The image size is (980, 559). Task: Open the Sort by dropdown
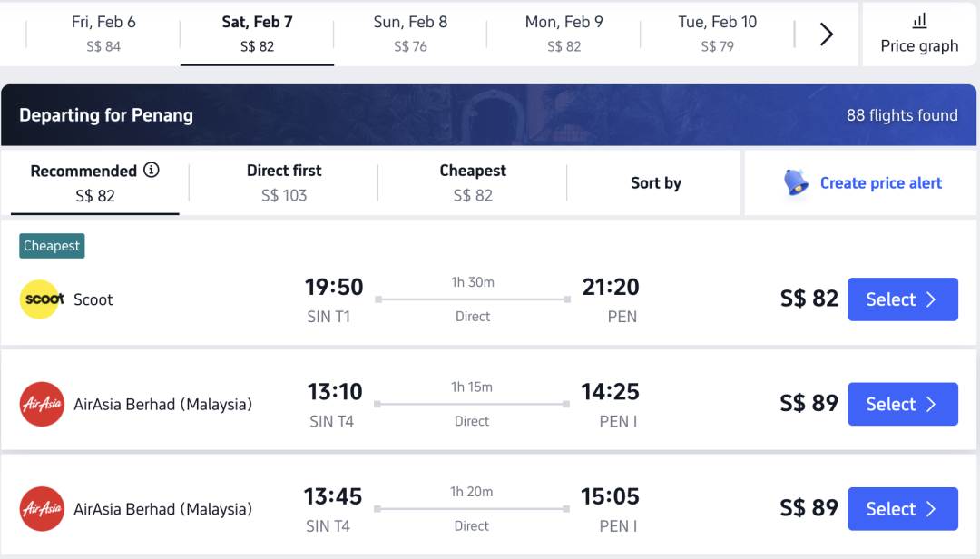655,182
